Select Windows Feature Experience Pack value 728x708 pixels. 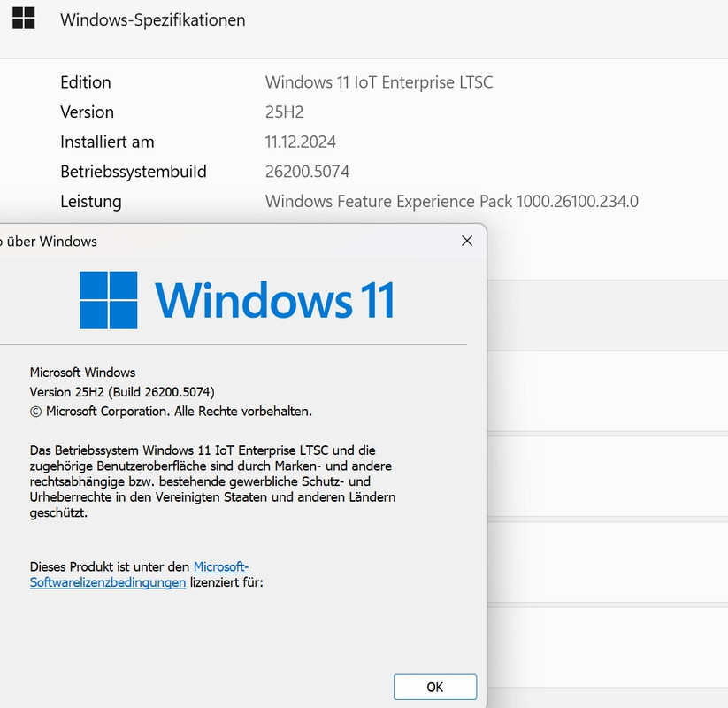[x=452, y=201]
